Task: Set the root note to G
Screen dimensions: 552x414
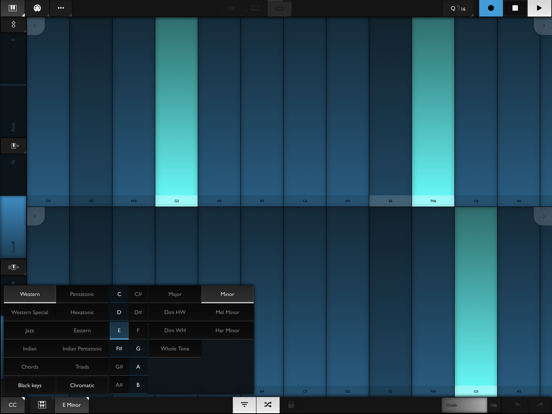Action: [x=138, y=349]
